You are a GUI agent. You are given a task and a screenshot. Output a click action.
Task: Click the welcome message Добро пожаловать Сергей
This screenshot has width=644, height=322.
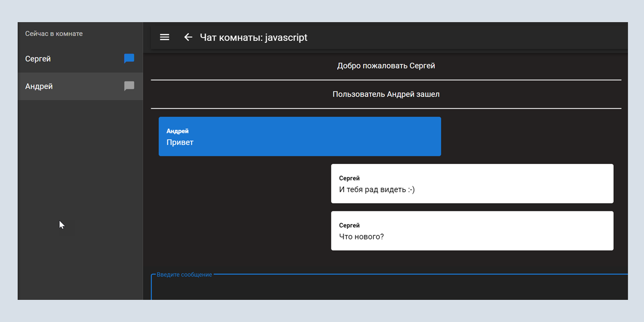point(385,65)
